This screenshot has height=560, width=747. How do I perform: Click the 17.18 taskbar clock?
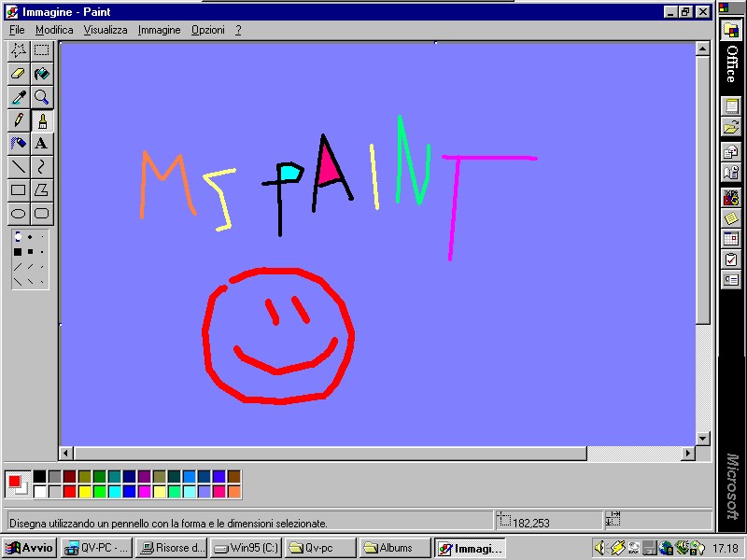click(x=726, y=548)
